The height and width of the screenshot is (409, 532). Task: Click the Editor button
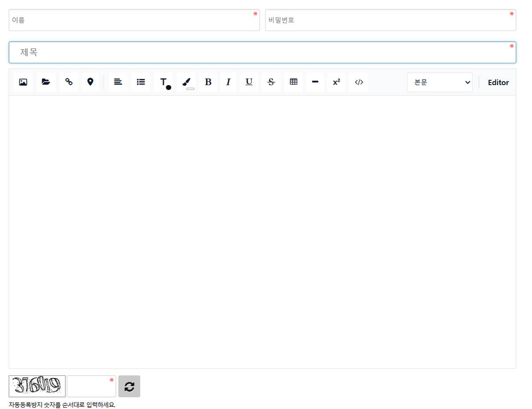click(498, 82)
